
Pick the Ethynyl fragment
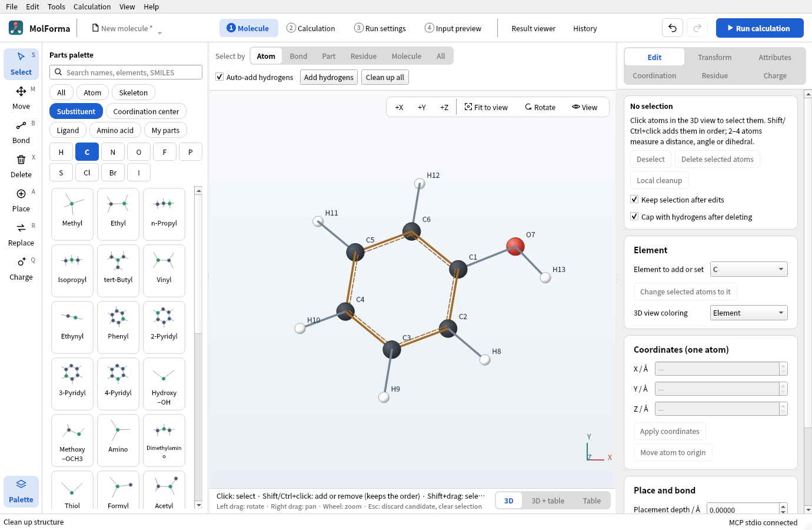click(72, 327)
